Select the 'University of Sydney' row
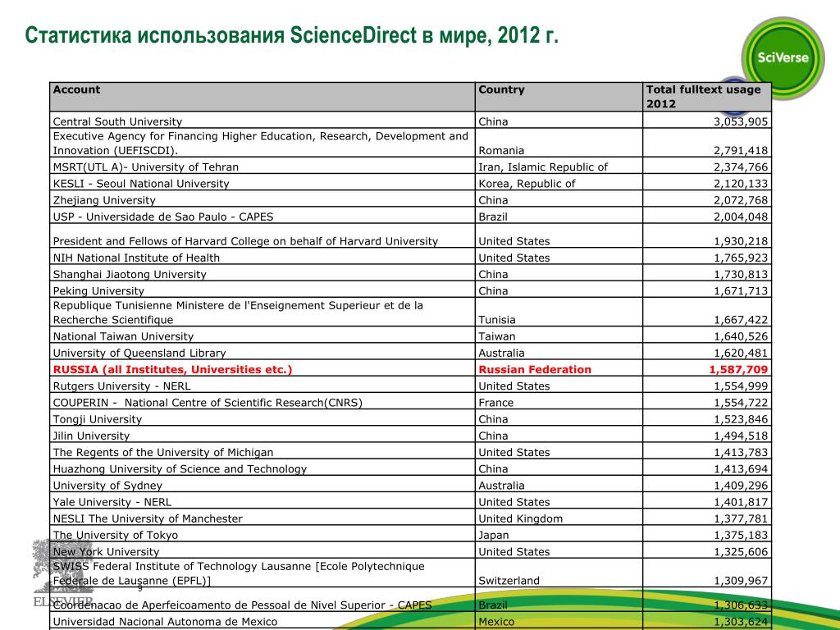The width and height of the screenshot is (840, 630). tap(410, 484)
